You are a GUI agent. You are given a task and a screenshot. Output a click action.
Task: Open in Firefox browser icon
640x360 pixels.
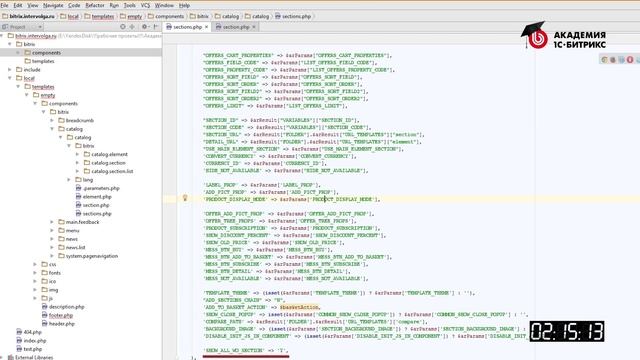click(613, 60)
